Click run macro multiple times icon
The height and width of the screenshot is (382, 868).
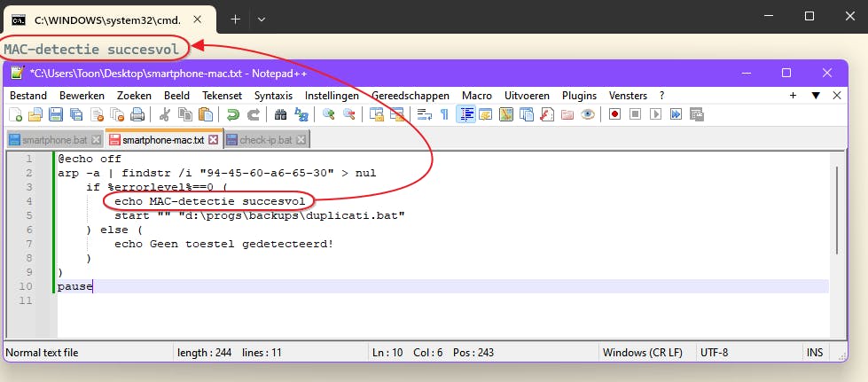(676, 114)
